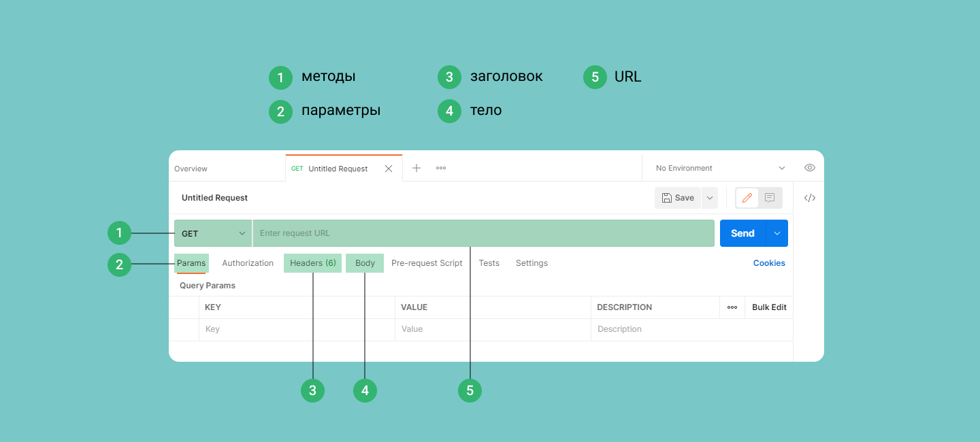Open the GET method dropdown
This screenshot has height=442, width=980.
pyautogui.click(x=213, y=233)
